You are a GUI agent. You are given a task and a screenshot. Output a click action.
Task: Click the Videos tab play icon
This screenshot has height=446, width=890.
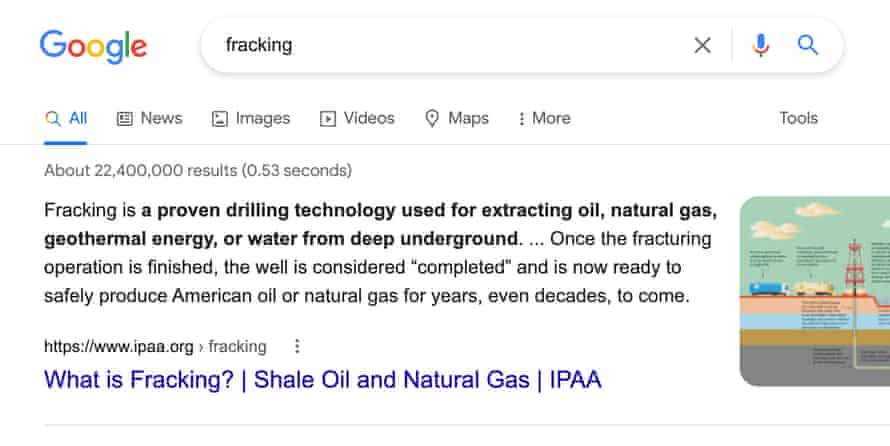(x=328, y=118)
